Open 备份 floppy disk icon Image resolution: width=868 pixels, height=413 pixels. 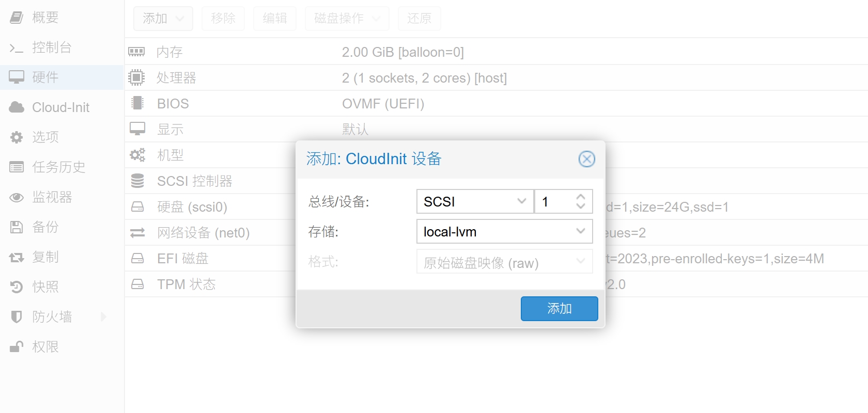pos(17,227)
